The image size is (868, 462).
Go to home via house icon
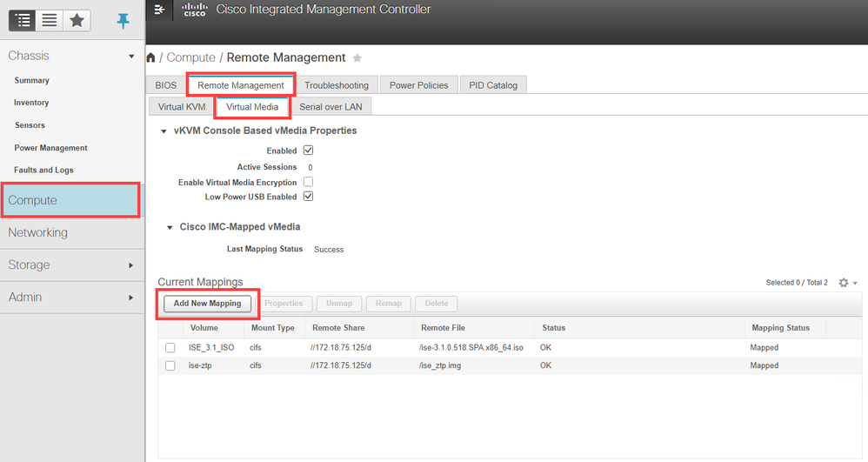[x=150, y=57]
